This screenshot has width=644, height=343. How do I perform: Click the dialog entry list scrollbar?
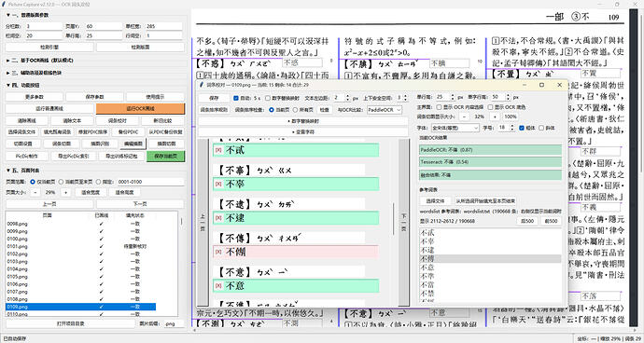(x=393, y=220)
